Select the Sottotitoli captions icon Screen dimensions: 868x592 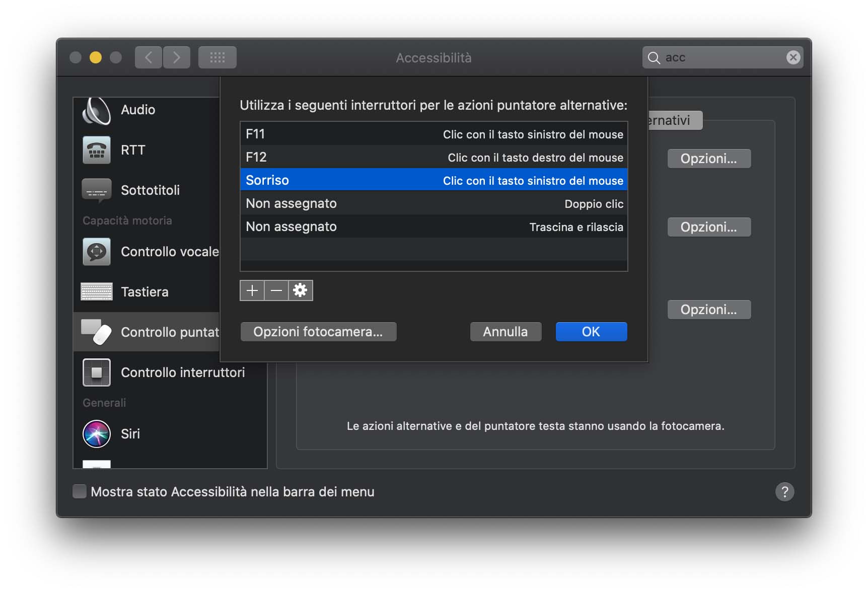(97, 190)
